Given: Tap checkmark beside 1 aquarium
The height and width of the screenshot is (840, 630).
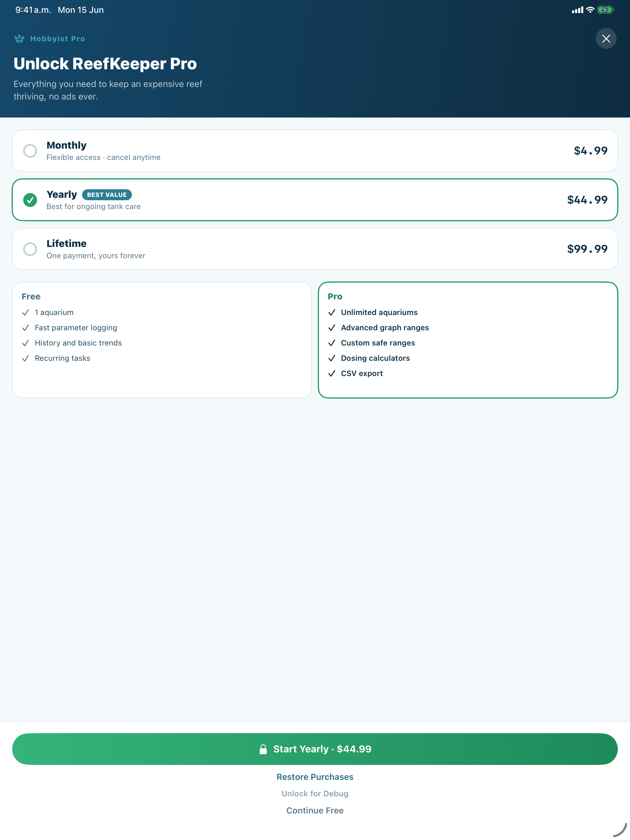Looking at the screenshot, I should coord(25,313).
